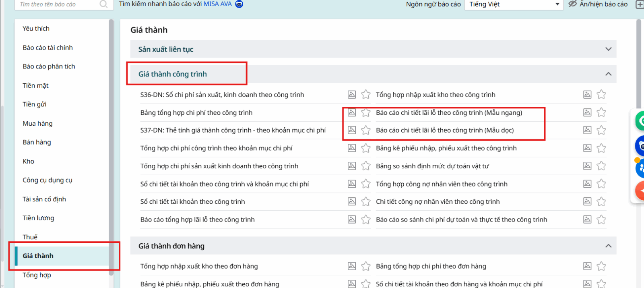The width and height of the screenshot is (644, 288).
Task: Expand the Sản xuất liên tục section
Action: coord(608,49)
